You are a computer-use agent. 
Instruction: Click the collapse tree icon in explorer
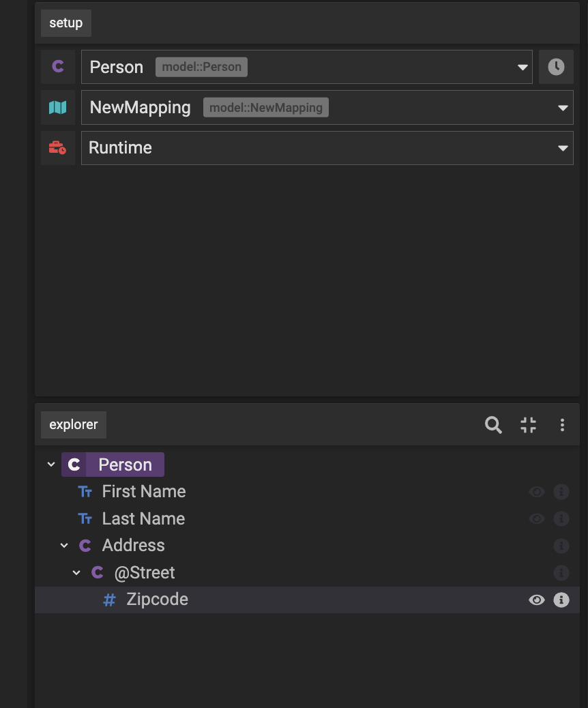pos(528,425)
